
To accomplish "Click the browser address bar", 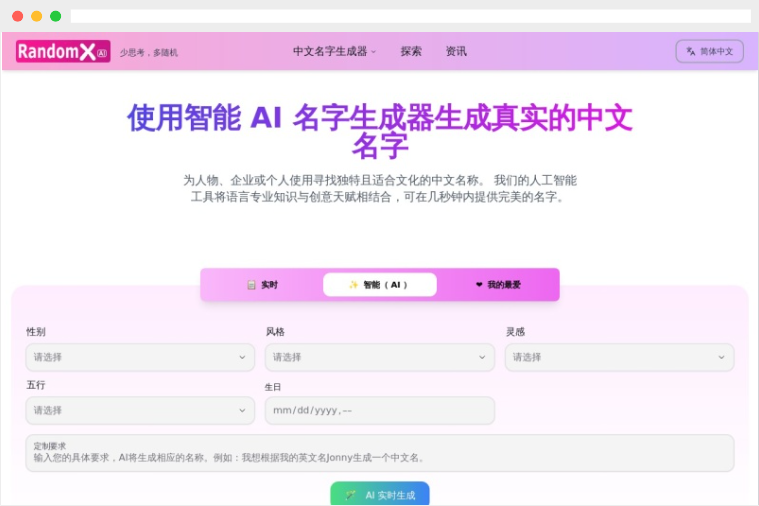I will click(x=410, y=16).
